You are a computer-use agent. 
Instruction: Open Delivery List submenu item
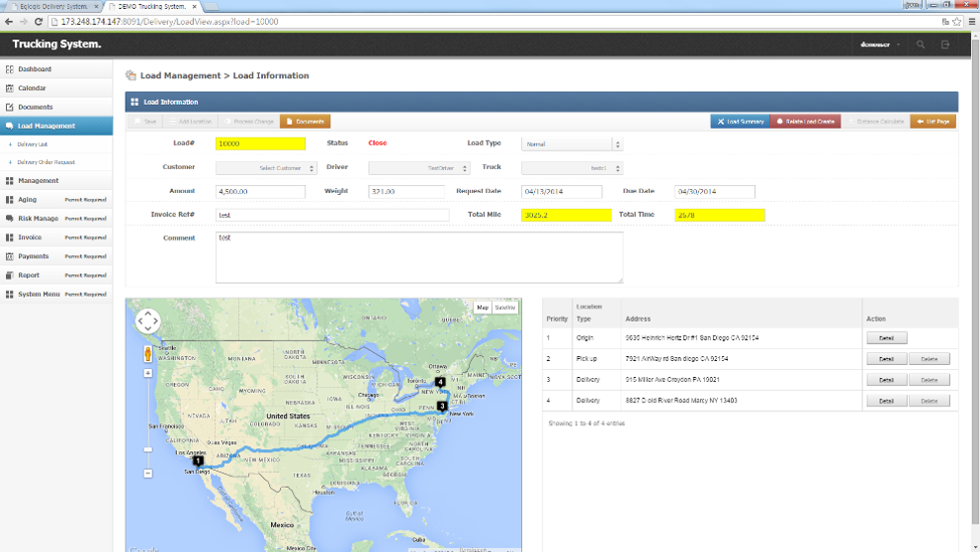click(33, 144)
